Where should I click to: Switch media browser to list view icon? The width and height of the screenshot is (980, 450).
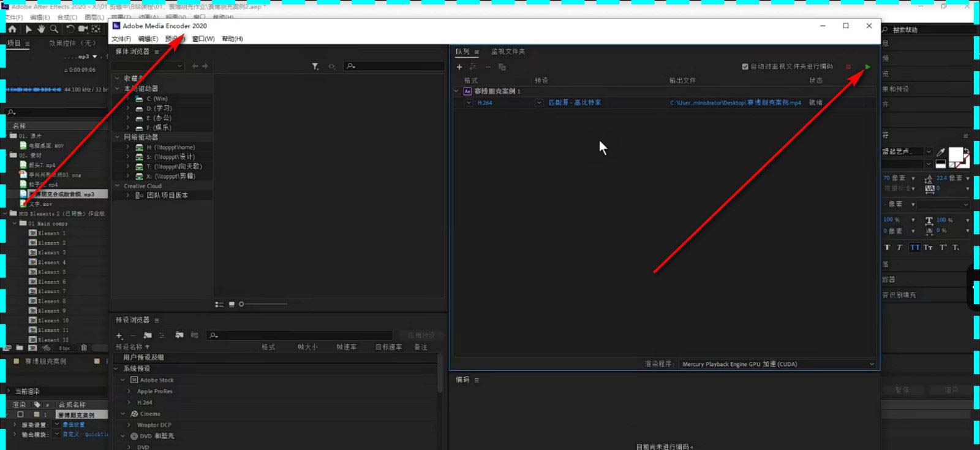pos(219,304)
